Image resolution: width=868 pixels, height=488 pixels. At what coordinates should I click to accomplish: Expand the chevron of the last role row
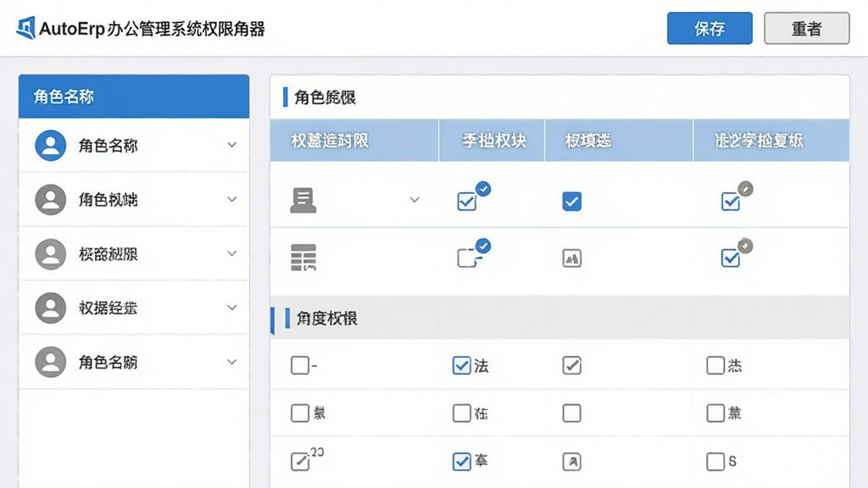[x=232, y=362]
